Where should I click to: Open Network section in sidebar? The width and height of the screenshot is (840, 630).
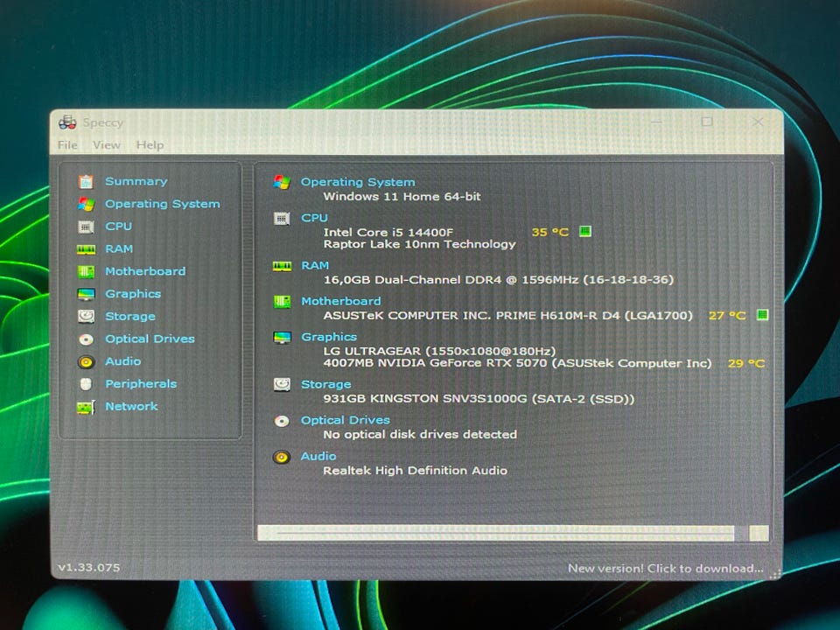[131, 406]
